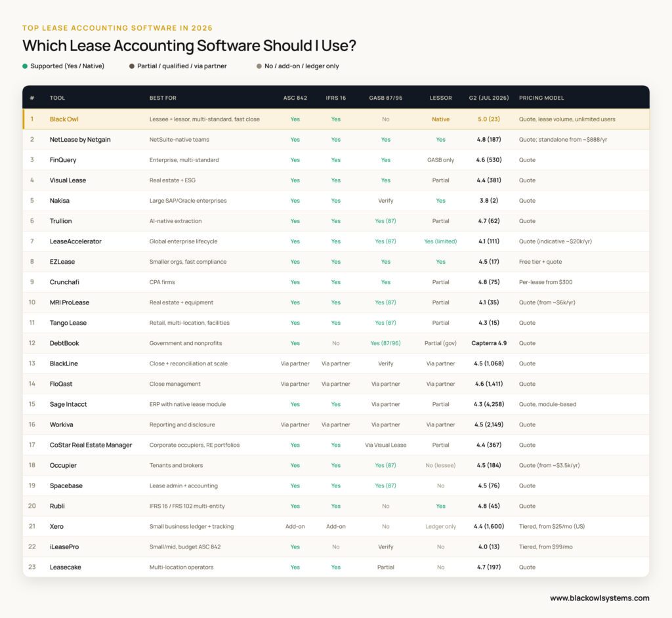Click the '4.7 (197)' rating
Viewport: 672px width, 618px height.
(x=489, y=567)
